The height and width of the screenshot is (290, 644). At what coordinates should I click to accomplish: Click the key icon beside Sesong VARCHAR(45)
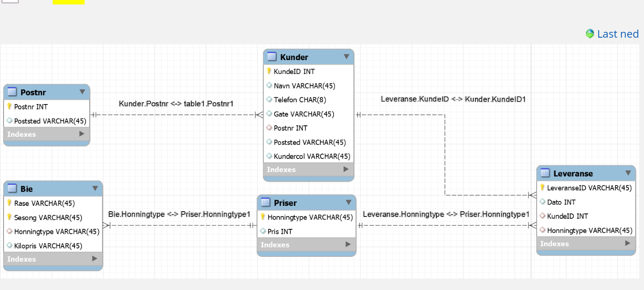pyautogui.click(x=9, y=217)
